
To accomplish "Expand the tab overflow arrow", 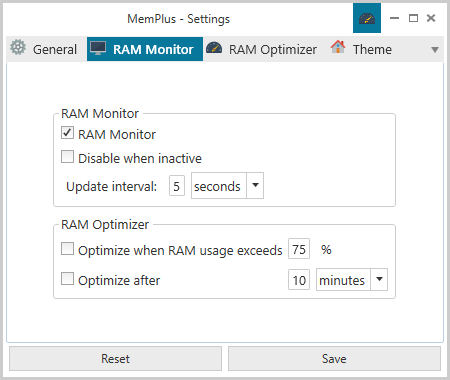I will coord(435,50).
